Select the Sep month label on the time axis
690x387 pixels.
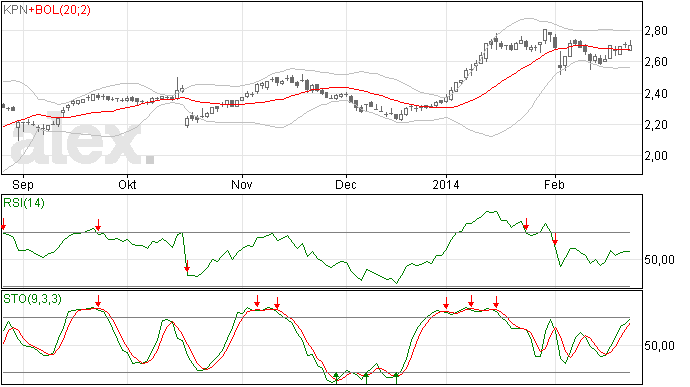[23, 184]
